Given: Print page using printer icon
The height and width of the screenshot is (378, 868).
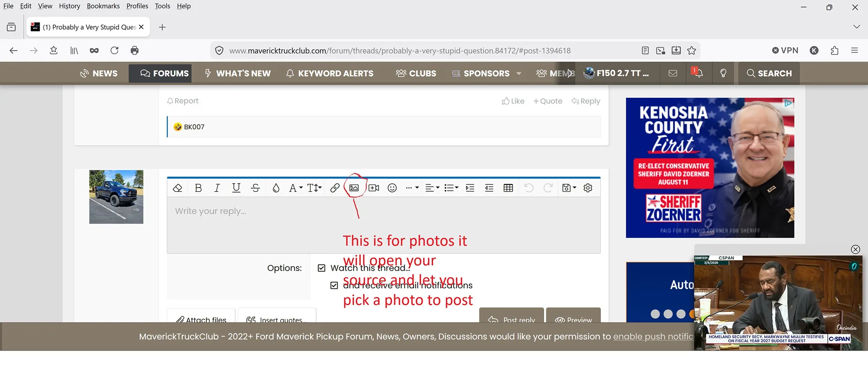Looking at the screenshot, I should [x=134, y=51].
